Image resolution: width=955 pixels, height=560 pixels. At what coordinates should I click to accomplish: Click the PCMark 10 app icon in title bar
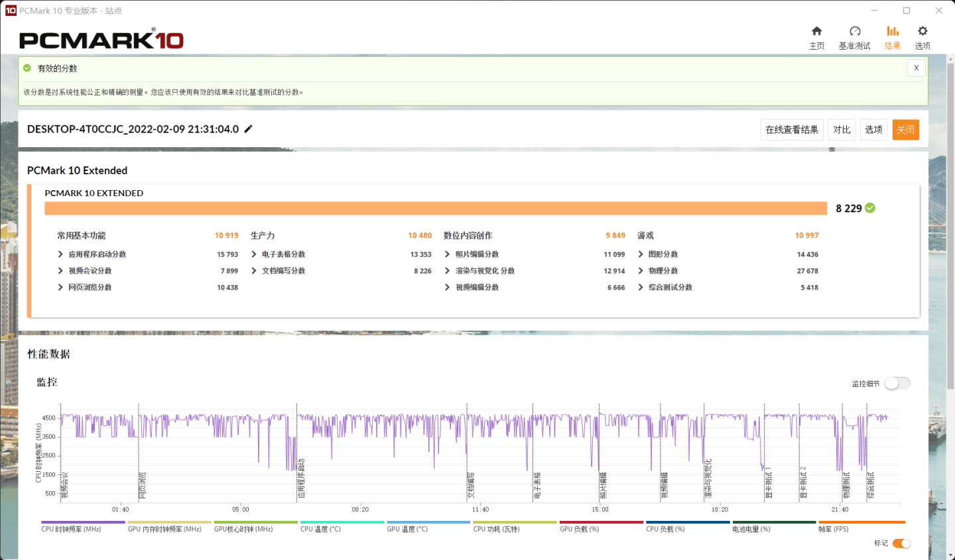point(11,11)
